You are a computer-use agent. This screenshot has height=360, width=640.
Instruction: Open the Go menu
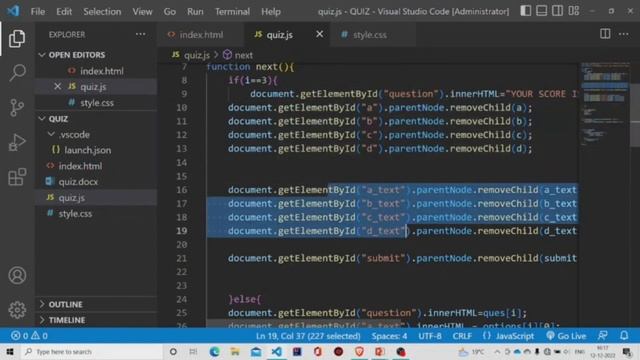pos(170,11)
